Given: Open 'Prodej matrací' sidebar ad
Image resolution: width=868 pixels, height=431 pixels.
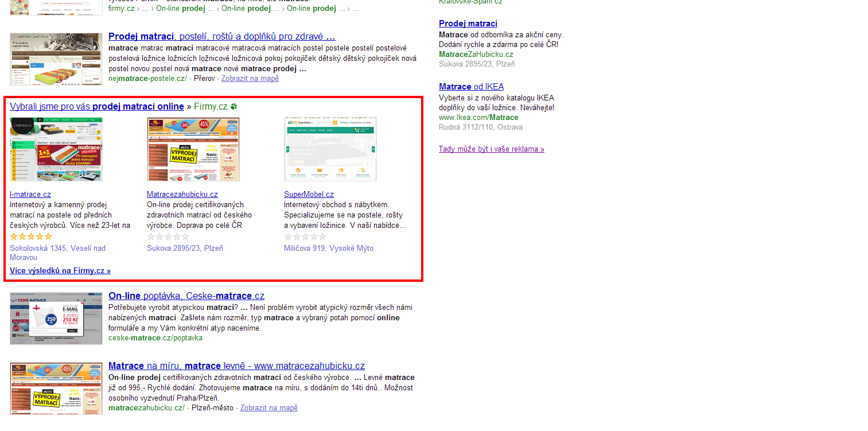Looking at the screenshot, I should click(468, 24).
